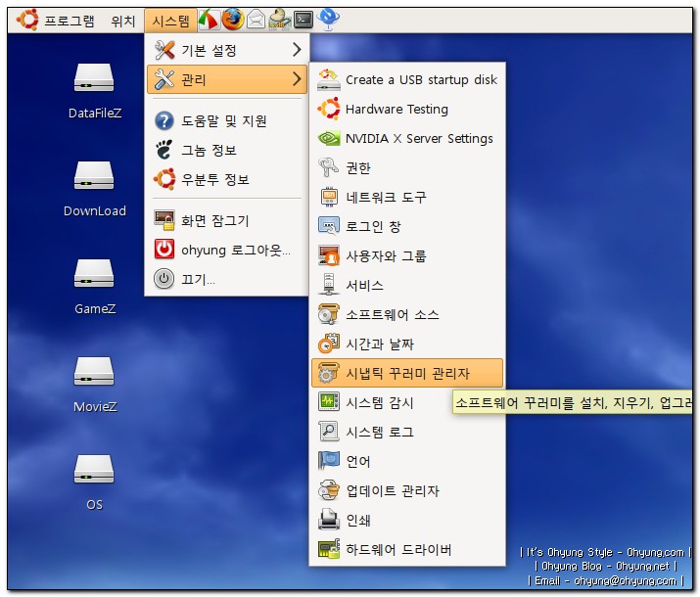Open 네트워크 도구 network tools
This screenshot has height=597, width=700.
[x=407, y=198]
